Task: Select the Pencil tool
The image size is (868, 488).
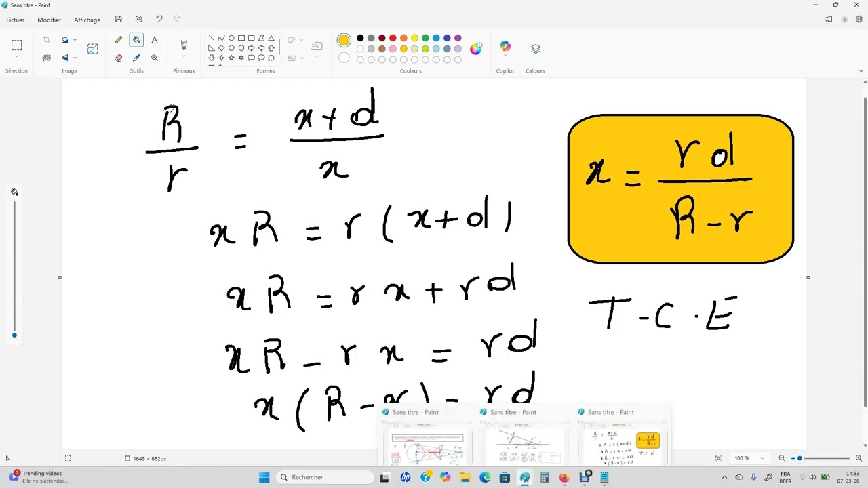Action: [119, 41]
